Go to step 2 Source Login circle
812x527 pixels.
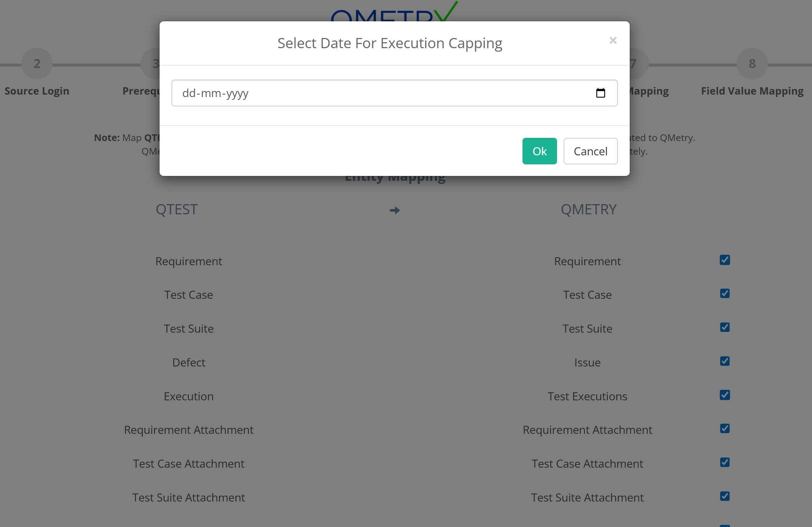(x=37, y=64)
